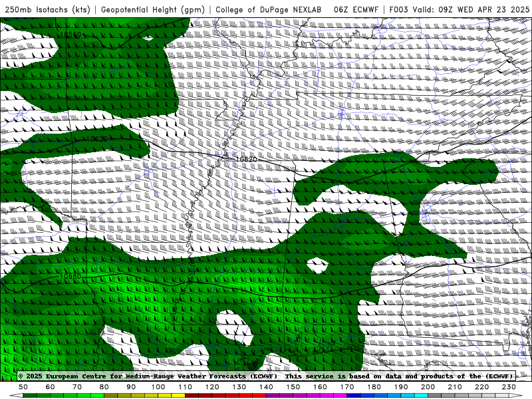Click the 200 value on the legend
Screen dimensions: 532x399
428,387
